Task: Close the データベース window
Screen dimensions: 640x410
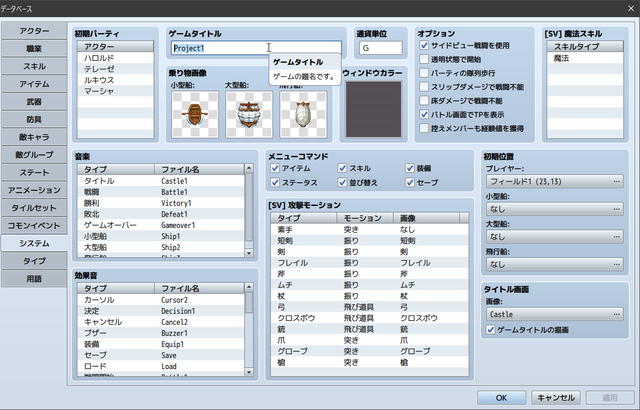Action: tap(631, 8)
